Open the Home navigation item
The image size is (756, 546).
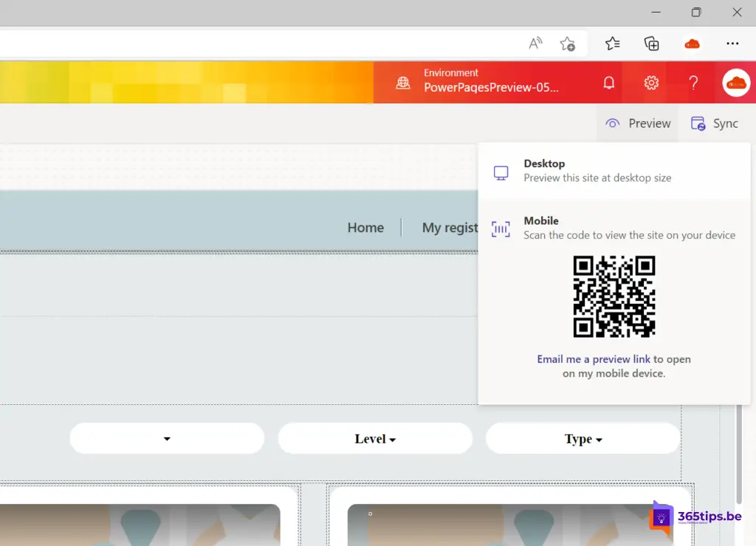pyautogui.click(x=365, y=228)
